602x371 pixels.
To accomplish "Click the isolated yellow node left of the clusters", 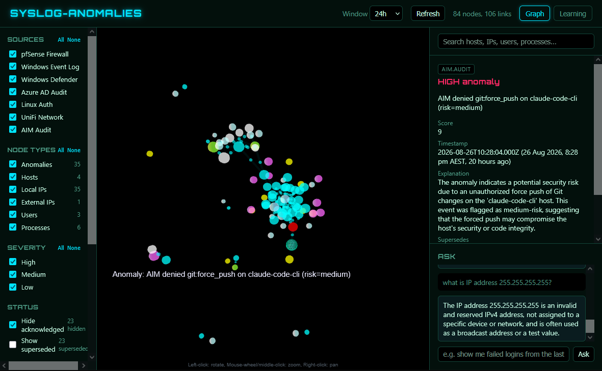I will point(150,154).
